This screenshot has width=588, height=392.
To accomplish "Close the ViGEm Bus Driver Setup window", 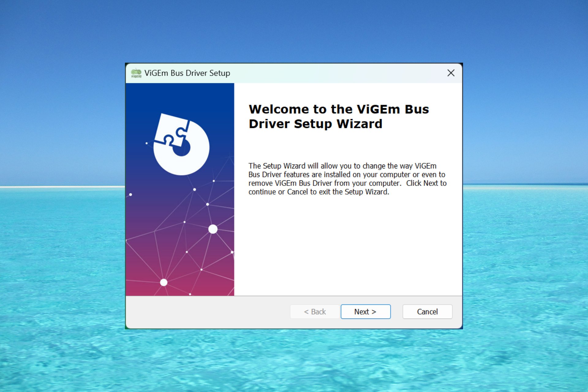I will point(451,73).
